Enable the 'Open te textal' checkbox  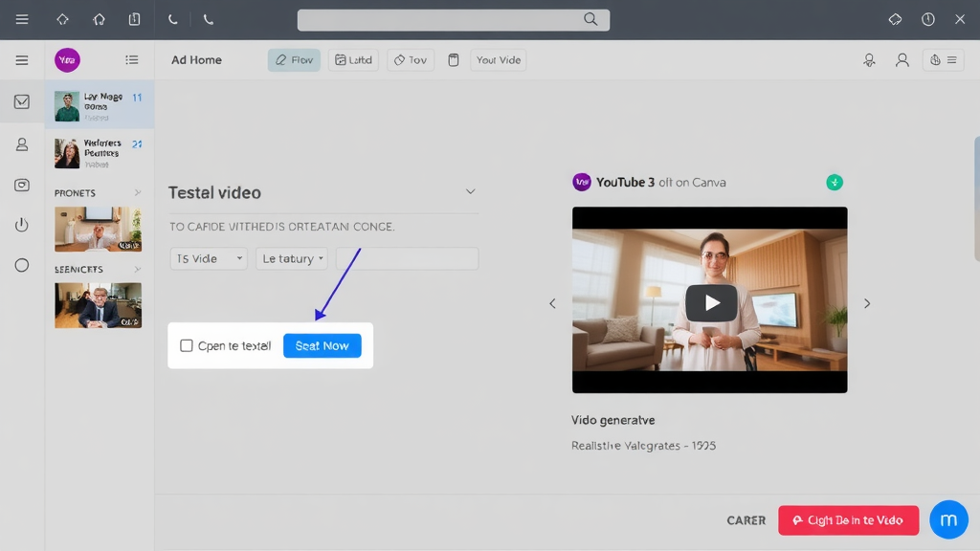187,345
